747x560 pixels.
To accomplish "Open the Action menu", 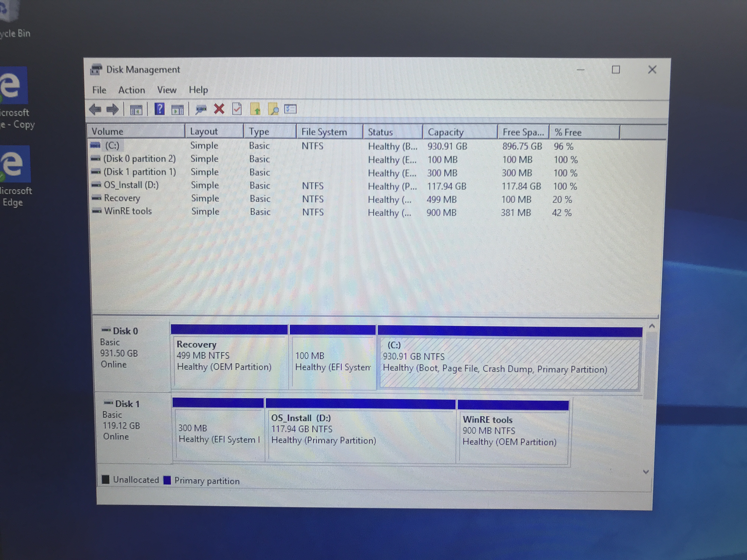I will coord(131,90).
